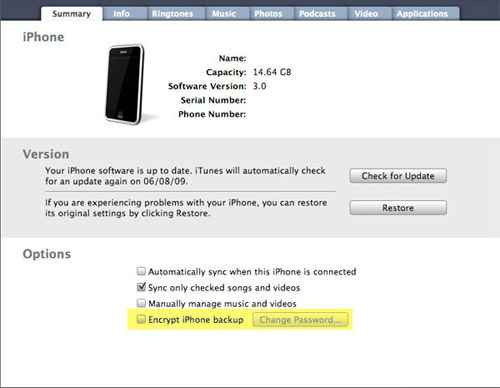Screen dimensions: 500x388
Task: Click the Change Password button
Action: 300,320
